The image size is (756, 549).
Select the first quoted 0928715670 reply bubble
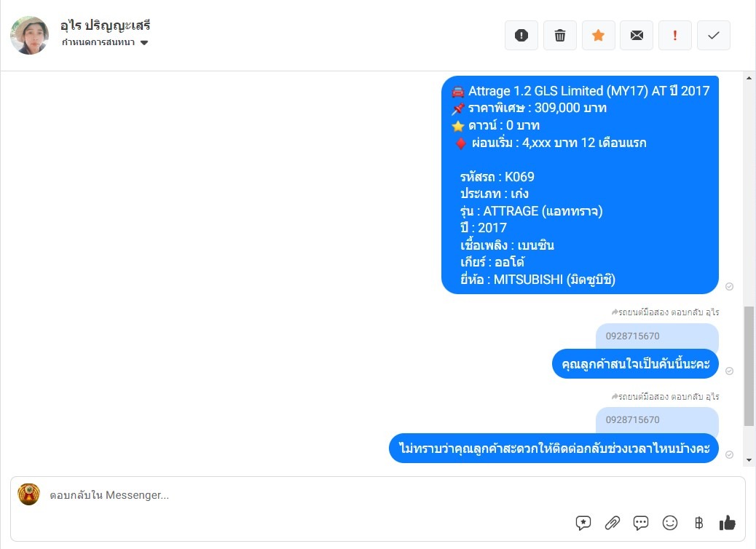(x=657, y=336)
